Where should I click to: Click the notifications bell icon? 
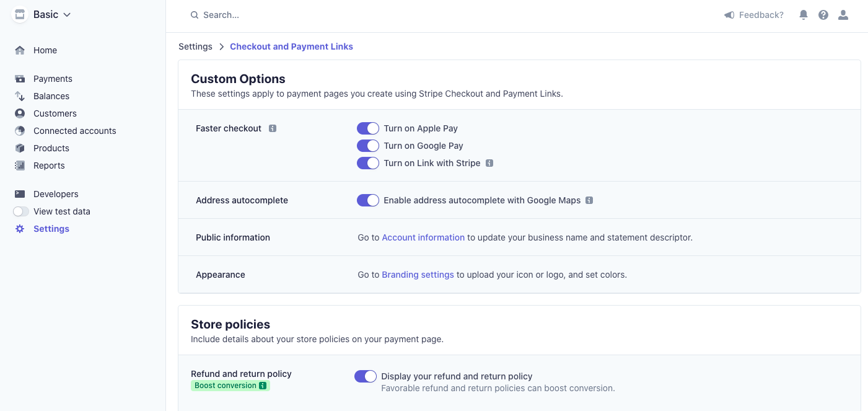coord(804,15)
